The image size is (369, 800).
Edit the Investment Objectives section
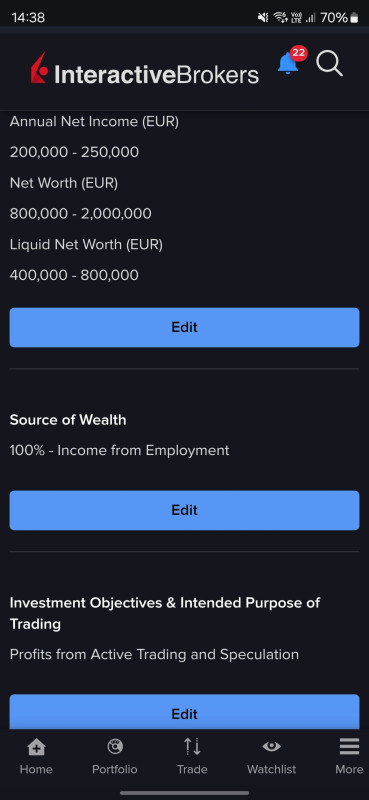(x=184, y=712)
